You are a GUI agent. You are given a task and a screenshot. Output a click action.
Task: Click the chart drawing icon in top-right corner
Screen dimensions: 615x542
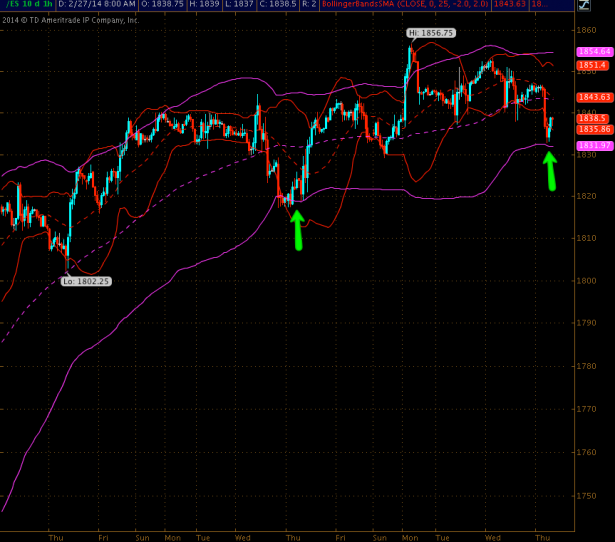584,5
